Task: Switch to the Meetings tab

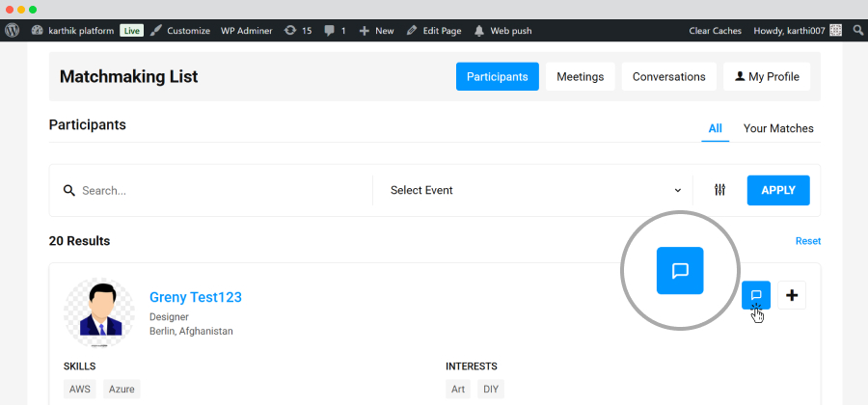Action: pyautogui.click(x=581, y=76)
